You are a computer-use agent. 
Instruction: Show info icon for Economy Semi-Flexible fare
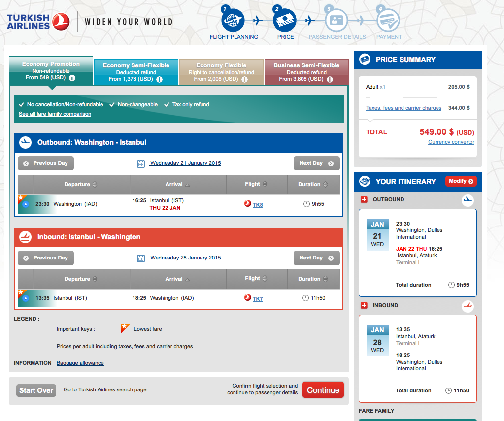point(160,79)
